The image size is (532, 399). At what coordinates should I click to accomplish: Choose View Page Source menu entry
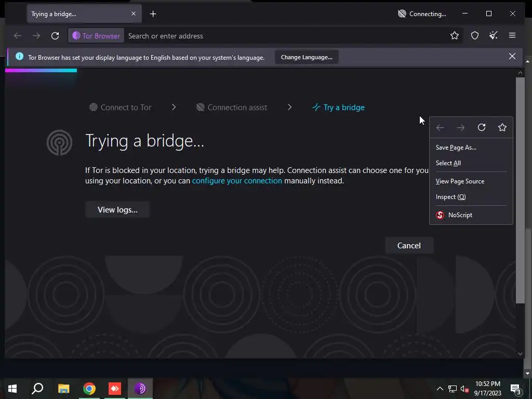[471, 181]
